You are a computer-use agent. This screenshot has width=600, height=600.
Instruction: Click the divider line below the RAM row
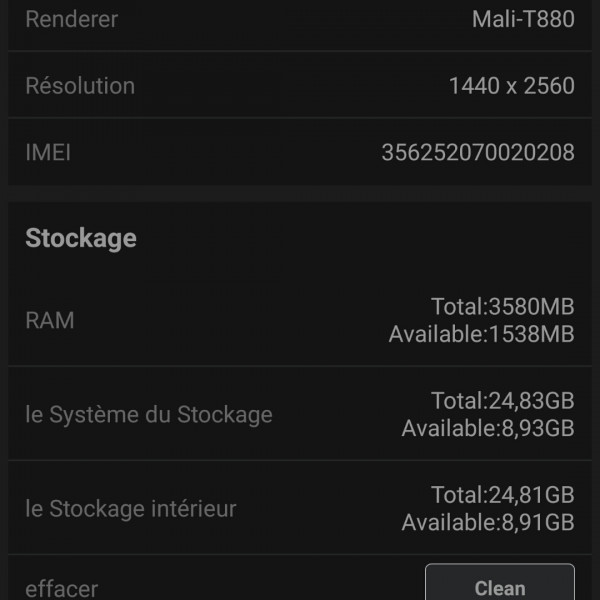[300, 366]
